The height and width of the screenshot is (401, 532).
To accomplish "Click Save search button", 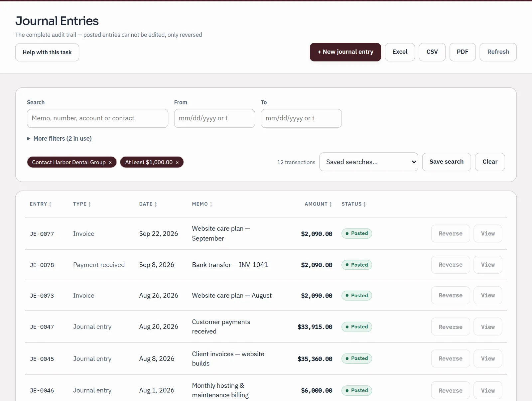I will click(x=447, y=162).
